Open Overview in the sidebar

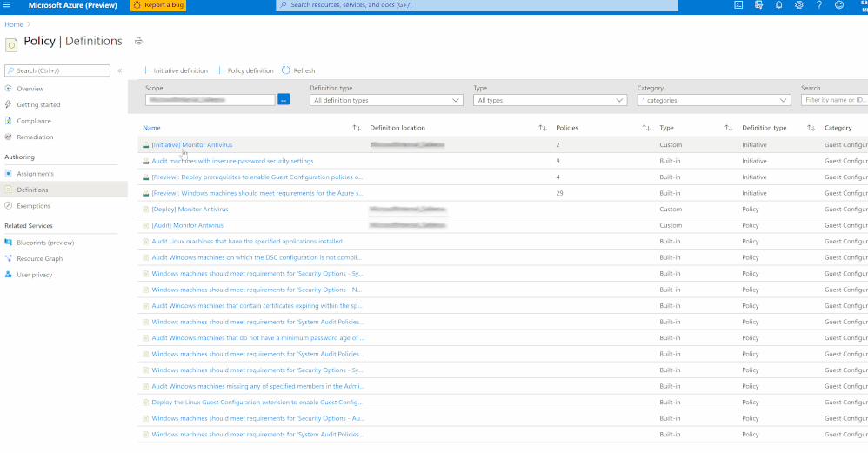coord(30,89)
